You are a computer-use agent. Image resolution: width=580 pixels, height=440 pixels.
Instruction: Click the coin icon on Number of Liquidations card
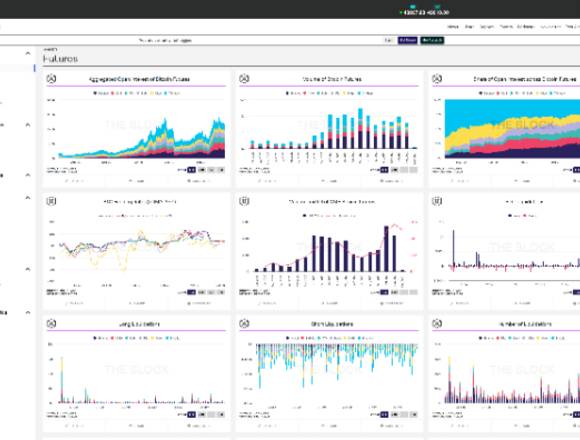[x=437, y=324]
